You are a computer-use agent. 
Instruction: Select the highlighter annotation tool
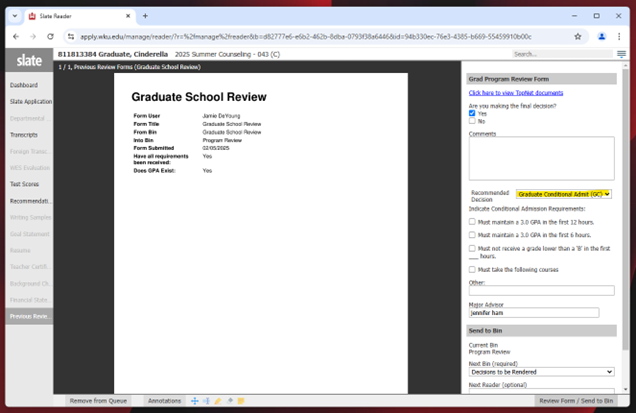[x=218, y=401]
